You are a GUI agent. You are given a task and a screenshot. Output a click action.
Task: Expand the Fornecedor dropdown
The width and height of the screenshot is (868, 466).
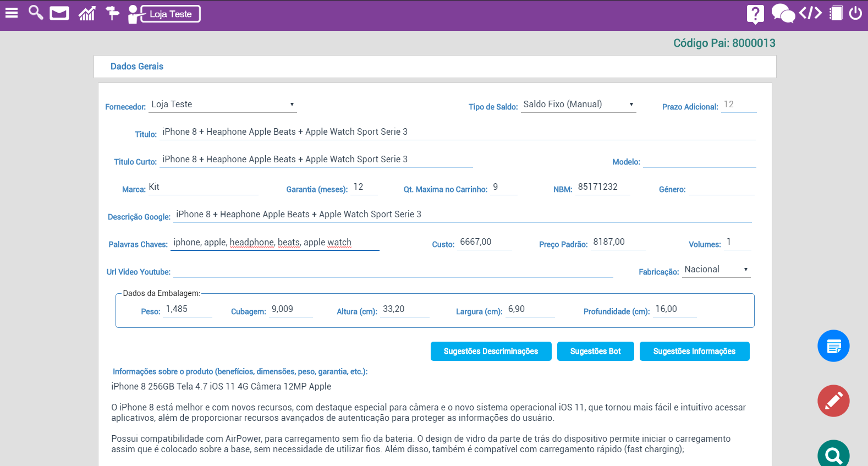[x=223, y=105]
